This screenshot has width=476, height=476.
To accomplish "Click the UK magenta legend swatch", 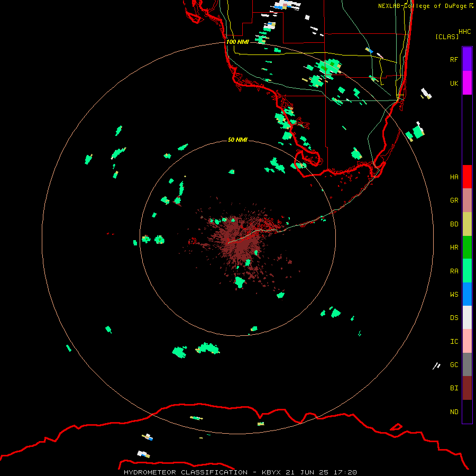I will (467, 83).
